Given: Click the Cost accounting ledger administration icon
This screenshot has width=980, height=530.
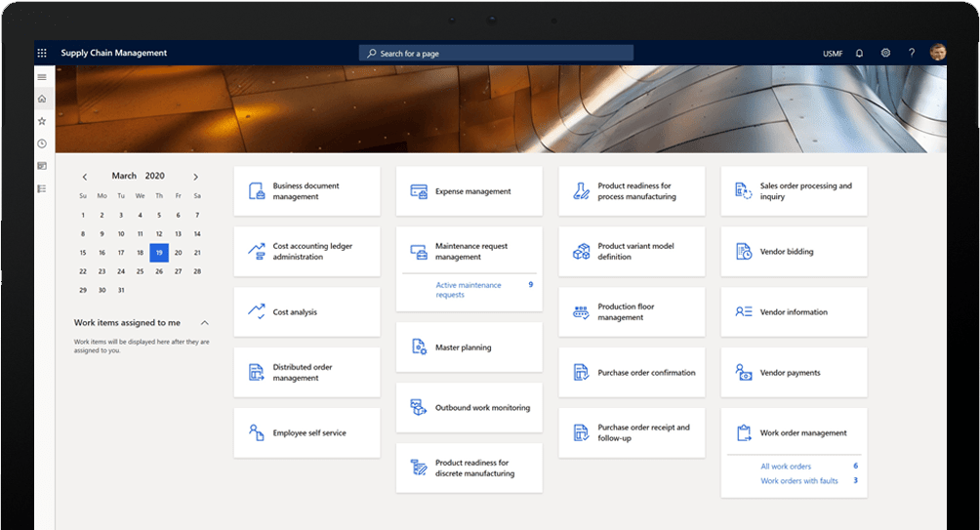Looking at the screenshot, I should [x=257, y=251].
